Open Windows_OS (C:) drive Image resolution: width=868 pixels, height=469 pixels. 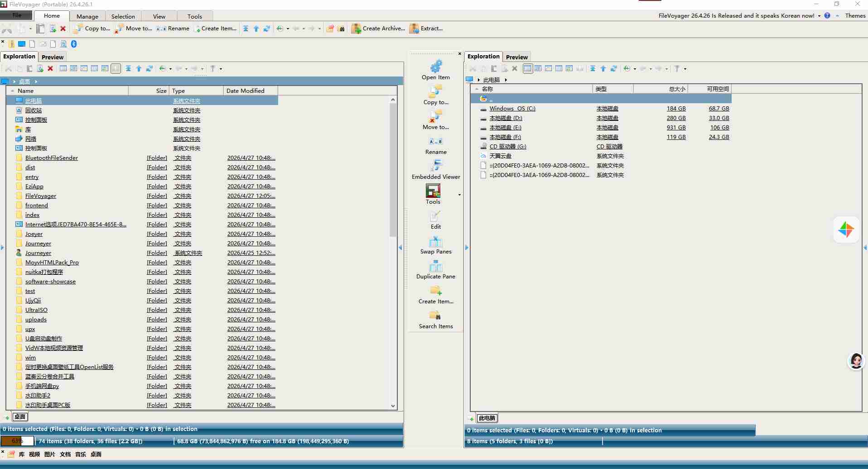tap(512, 109)
